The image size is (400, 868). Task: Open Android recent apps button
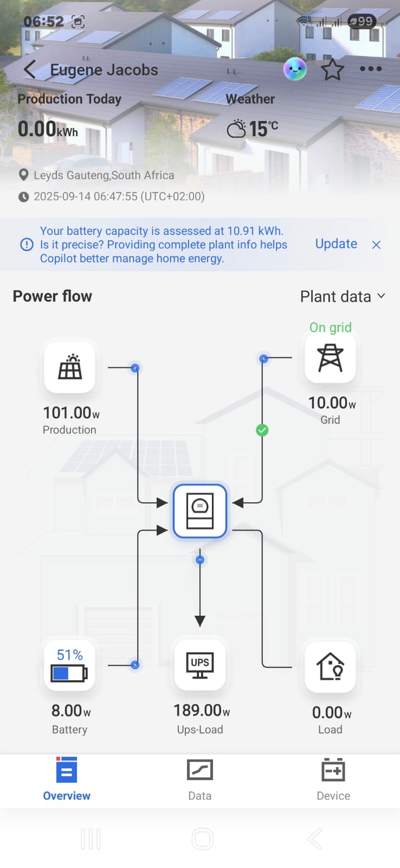(91, 839)
